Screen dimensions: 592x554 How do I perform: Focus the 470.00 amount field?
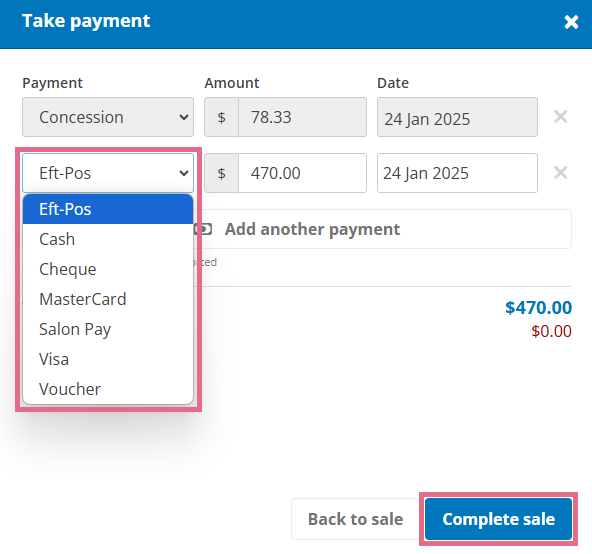tap(302, 173)
